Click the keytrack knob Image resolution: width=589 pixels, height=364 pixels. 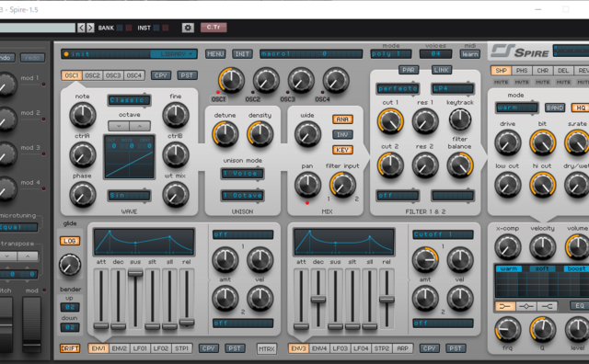(460, 120)
